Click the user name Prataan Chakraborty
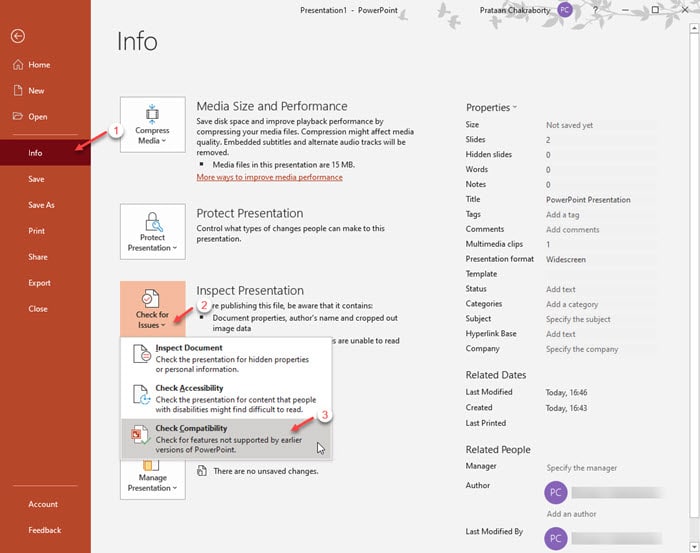This screenshot has height=553, width=700. [515, 10]
